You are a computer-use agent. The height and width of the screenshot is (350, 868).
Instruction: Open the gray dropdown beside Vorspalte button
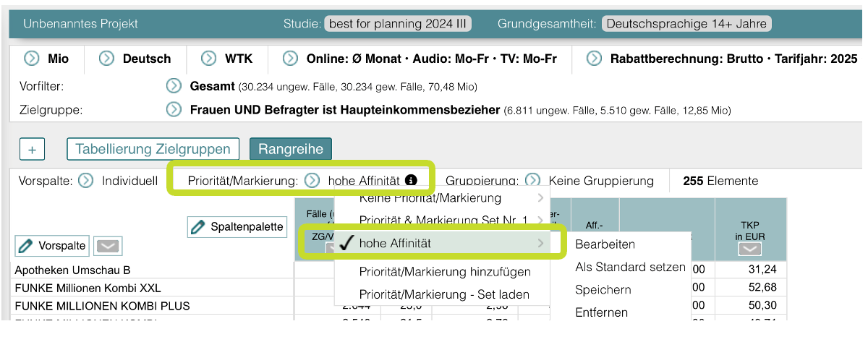[x=109, y=247]
